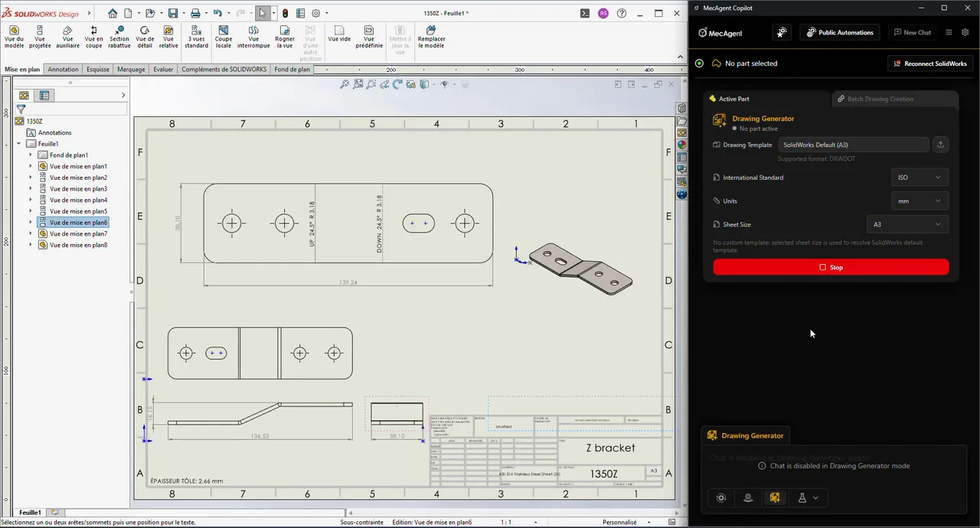The height and width of the screenshot is (528, 980).
Task: Click the Vue prédéfinie tool
Action: pos(369,37)
